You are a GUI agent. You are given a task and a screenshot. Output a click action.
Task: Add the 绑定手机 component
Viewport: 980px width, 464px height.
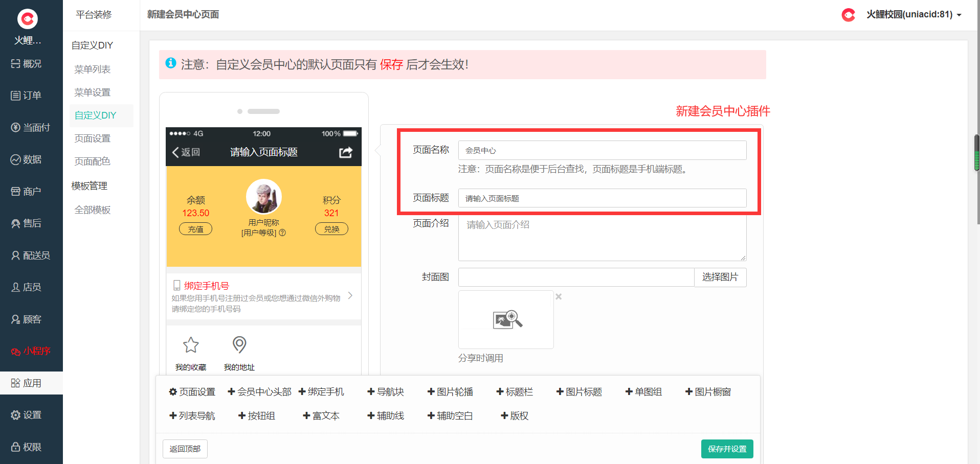pos(321,392)
